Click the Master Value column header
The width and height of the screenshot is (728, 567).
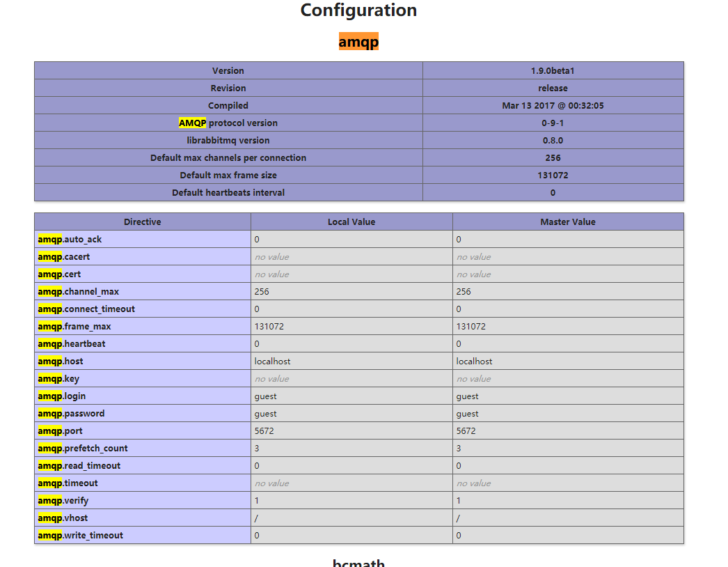568,222
